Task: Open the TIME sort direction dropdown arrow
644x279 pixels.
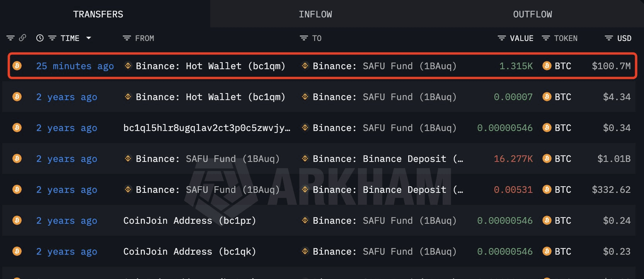Action: (89, 38)
